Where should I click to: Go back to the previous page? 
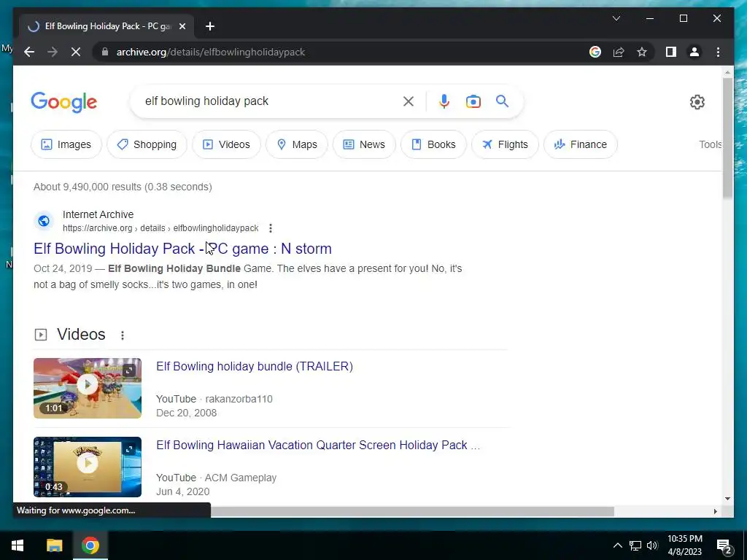pyautogui.click(x=29, y=52)
